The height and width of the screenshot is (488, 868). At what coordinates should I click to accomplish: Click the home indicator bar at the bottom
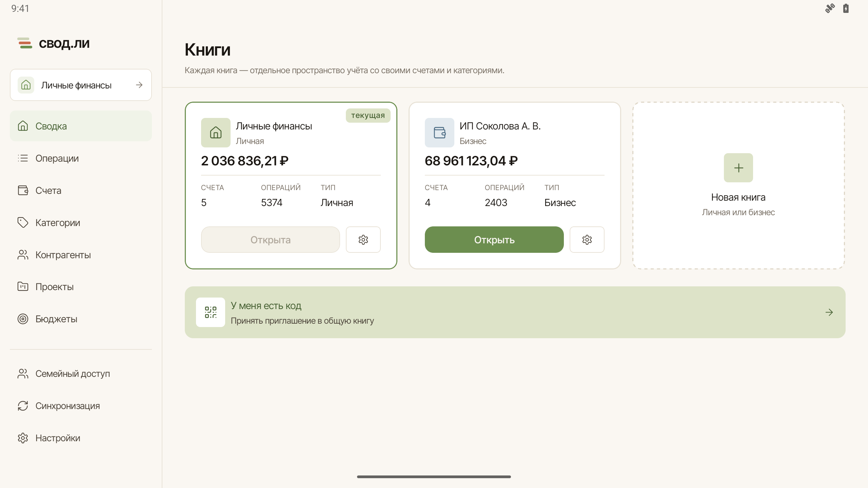(x=434, y=477)
